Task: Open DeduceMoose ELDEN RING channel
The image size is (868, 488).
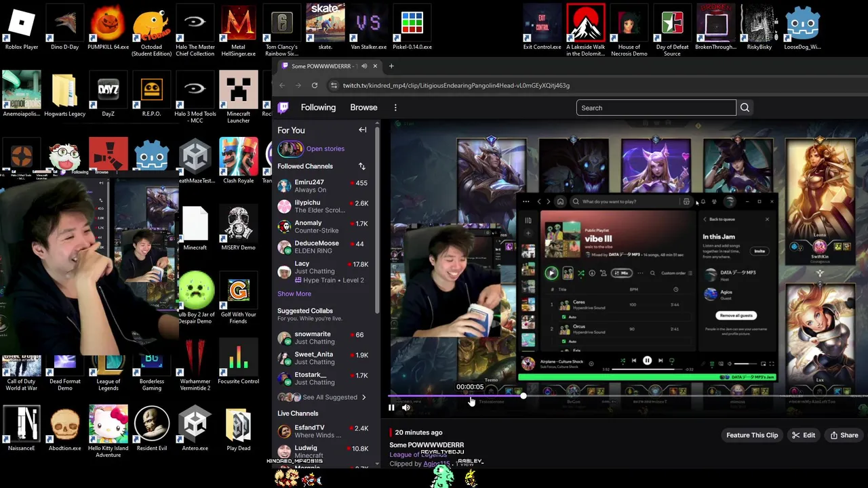Action: 323,247
